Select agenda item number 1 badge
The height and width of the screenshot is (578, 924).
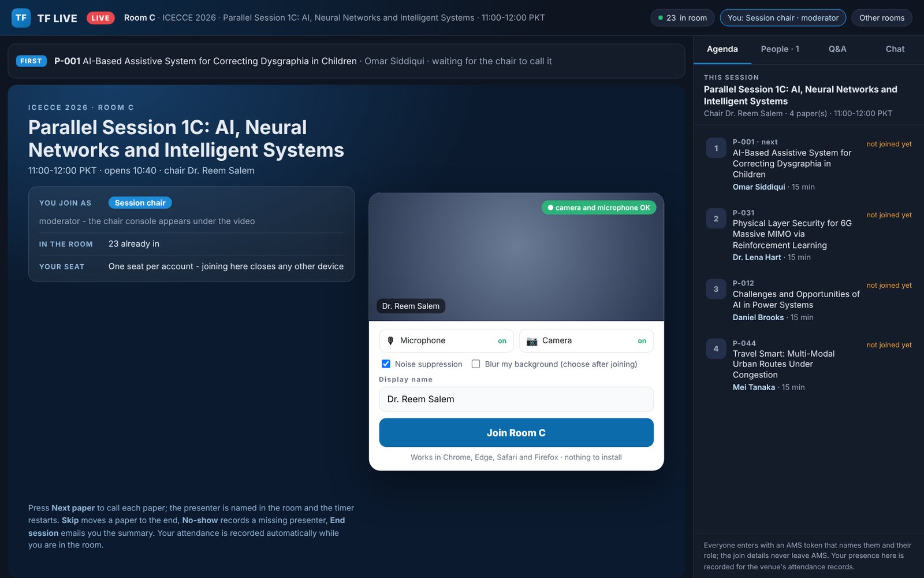716,148
